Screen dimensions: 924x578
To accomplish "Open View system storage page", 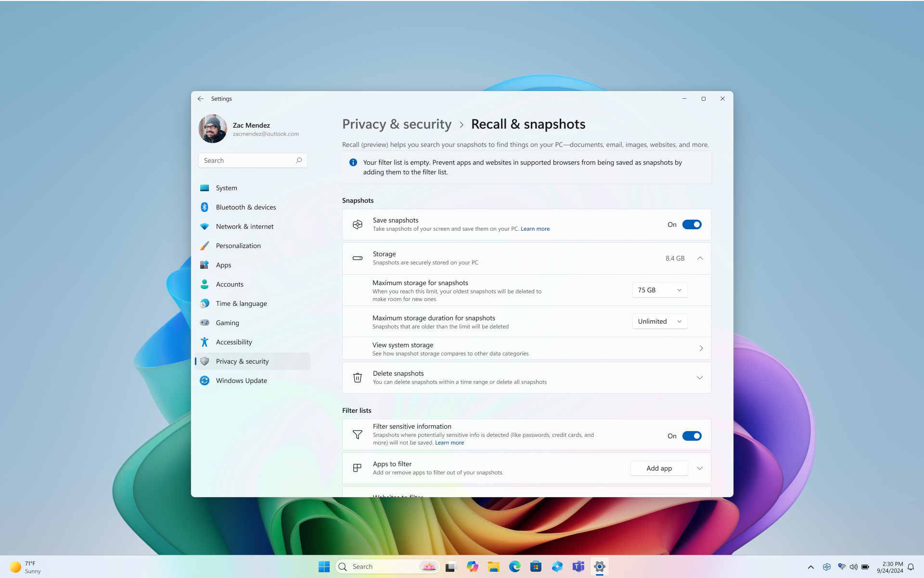I will 526,348.
